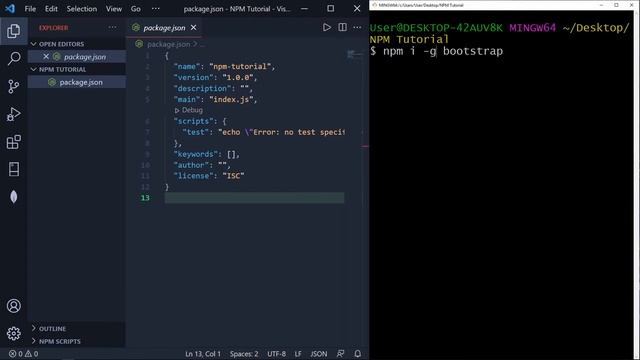Click the "license" key in editor
The height and width of the screenshot is (360, 640).
193,176
